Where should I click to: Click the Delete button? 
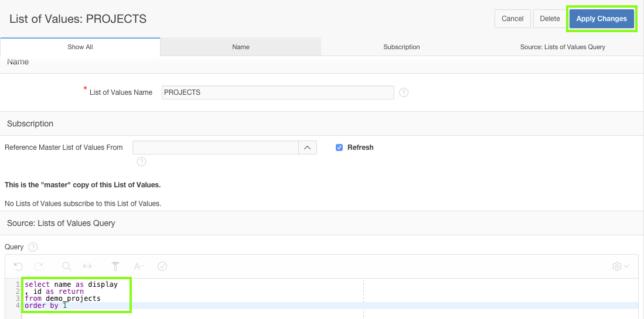550,19
